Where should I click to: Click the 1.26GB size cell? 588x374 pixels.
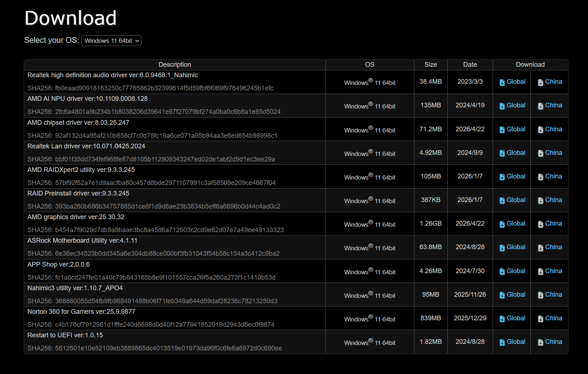pos(431,223)
